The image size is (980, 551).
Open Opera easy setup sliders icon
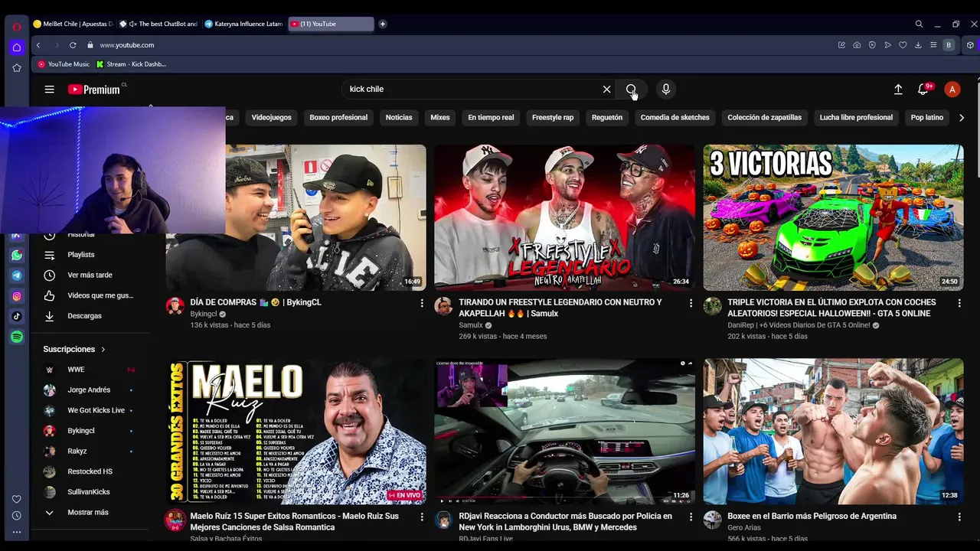tap(933, 45)
